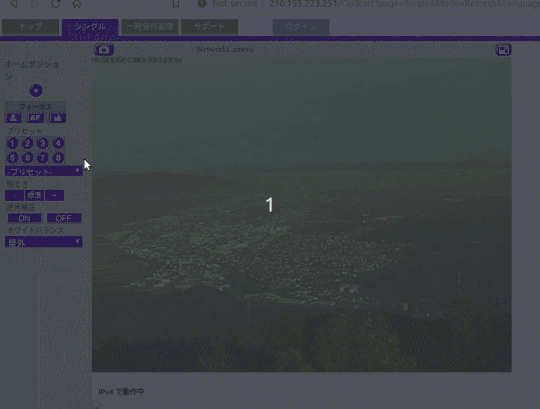Go to preset 3
Image resolution: width=540 pixels, height=409 pixels.
[x=43, y=143]
